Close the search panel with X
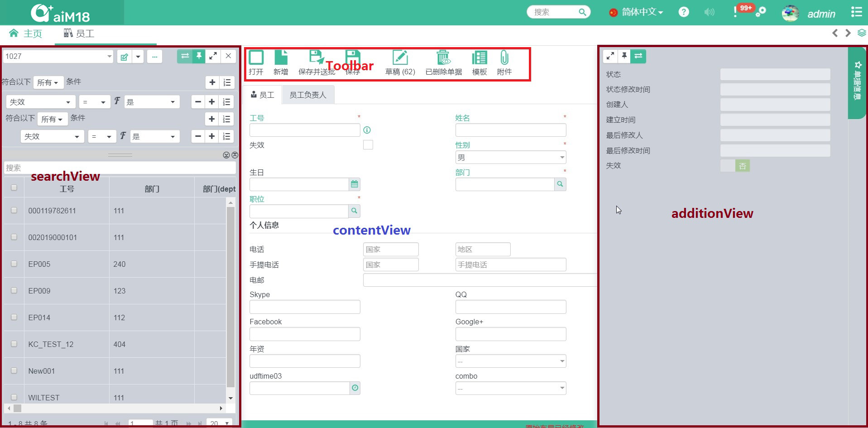This screenshot has width=868, height=428. click(x=228, y=56)
